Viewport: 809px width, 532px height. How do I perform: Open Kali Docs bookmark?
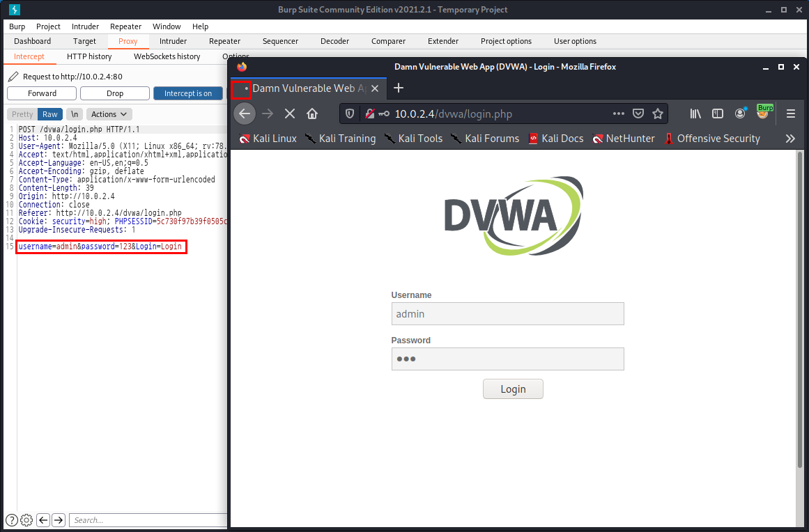point(556,138)
